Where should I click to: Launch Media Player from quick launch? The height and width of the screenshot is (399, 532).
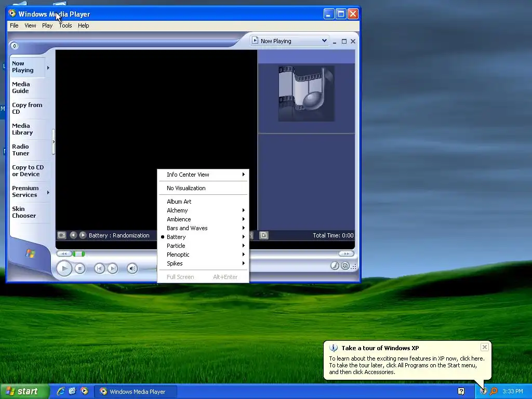pos(84,391)
